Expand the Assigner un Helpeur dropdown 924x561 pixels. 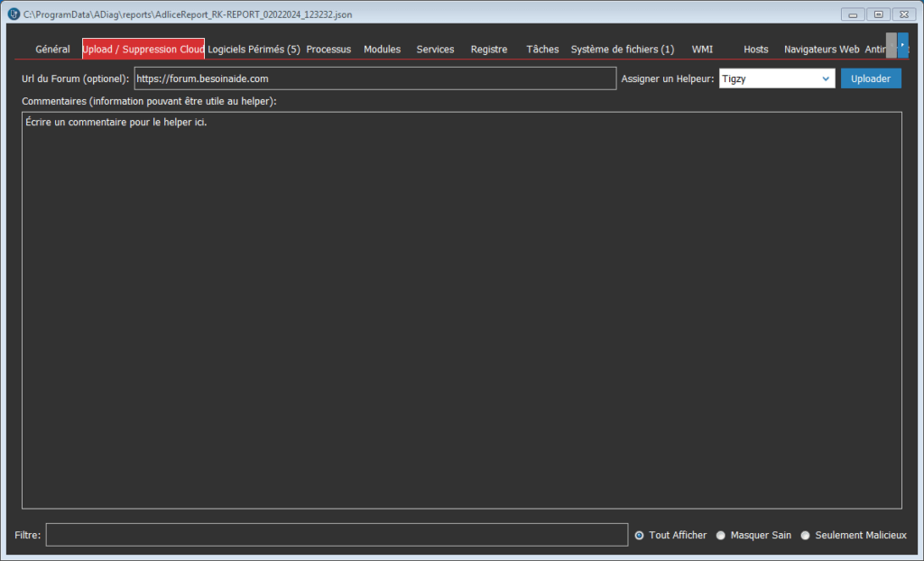[x=826, y=78]
